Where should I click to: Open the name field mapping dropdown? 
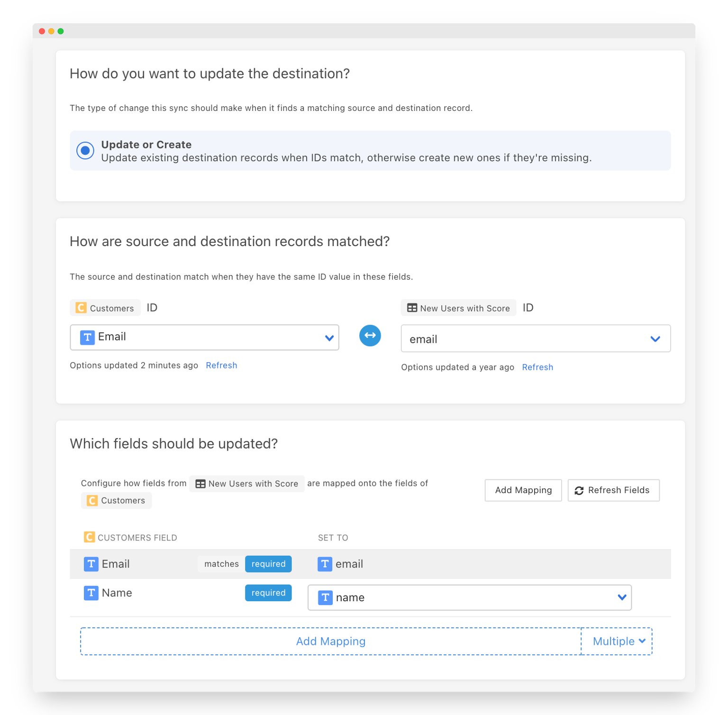[x=469, y=597]
